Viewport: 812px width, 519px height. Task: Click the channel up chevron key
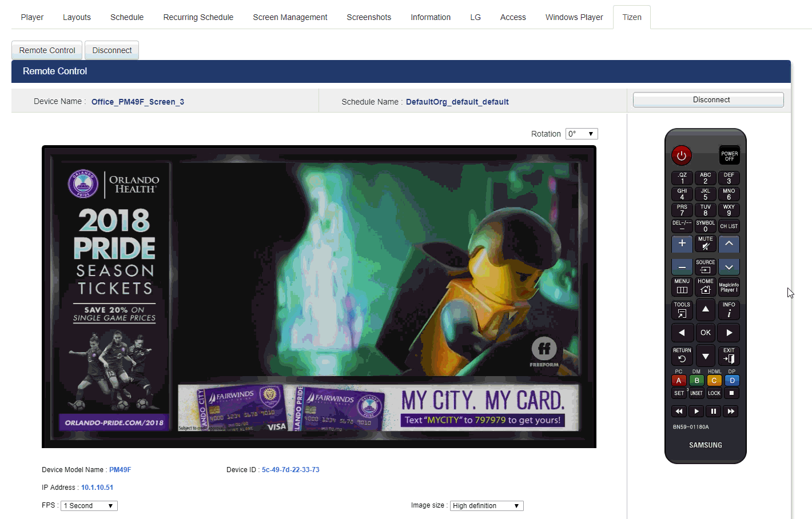pos(729,244)
